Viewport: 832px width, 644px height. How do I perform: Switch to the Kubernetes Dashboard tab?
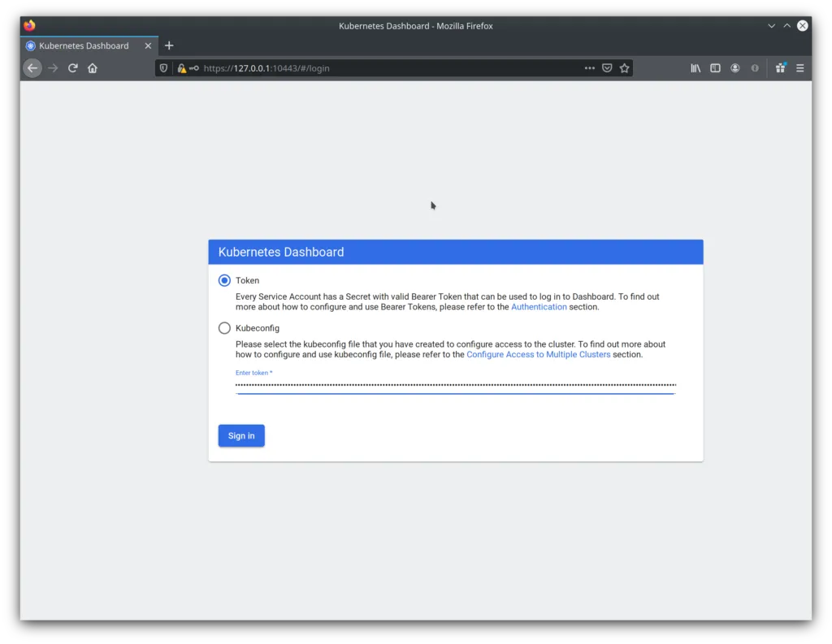pyautogui.click(x=84, y=46)
